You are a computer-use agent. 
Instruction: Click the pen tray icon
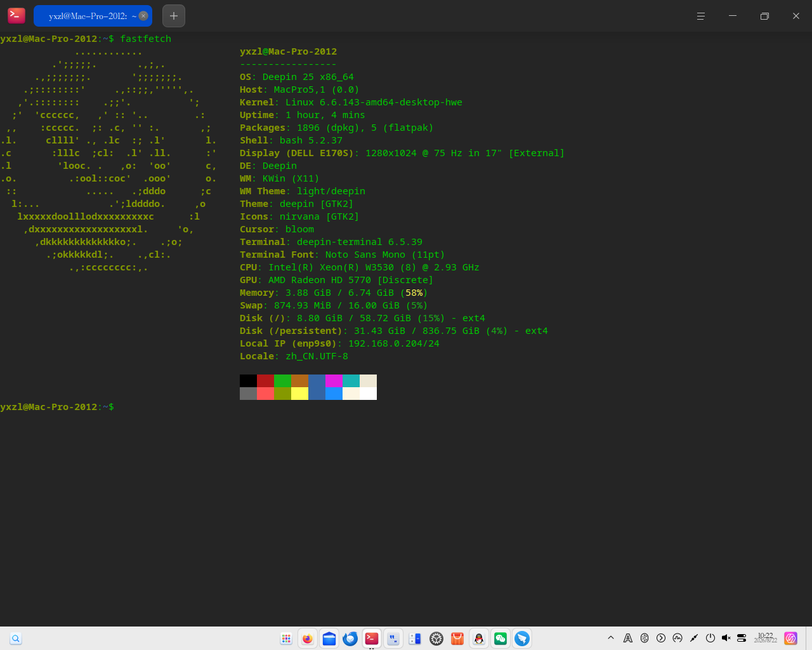(x=694, y=638)
